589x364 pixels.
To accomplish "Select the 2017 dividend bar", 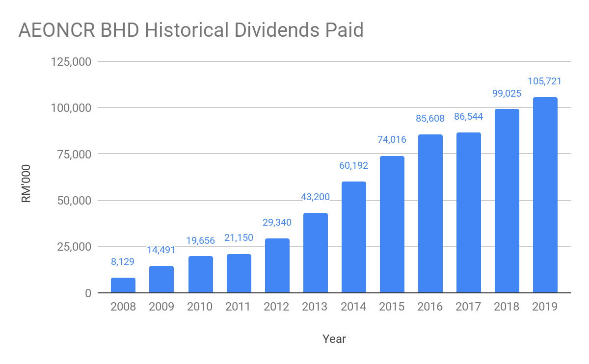I will 469,213.
